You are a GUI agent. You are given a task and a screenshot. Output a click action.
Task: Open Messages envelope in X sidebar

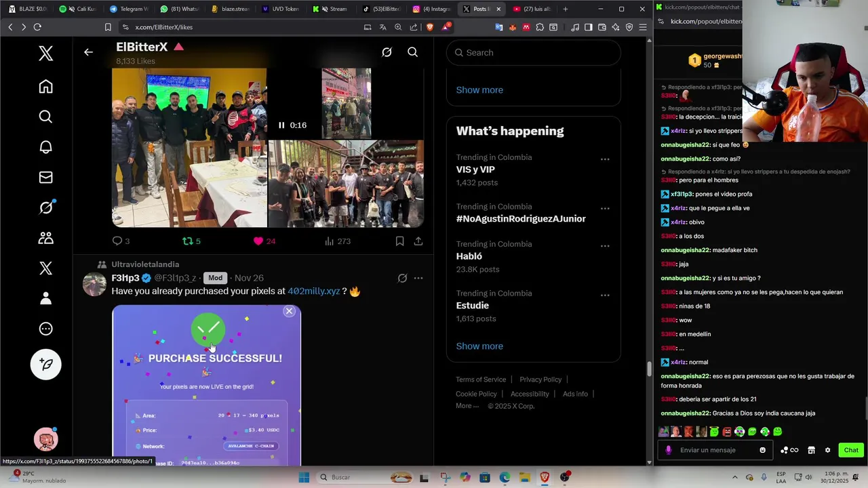point(45,178)
